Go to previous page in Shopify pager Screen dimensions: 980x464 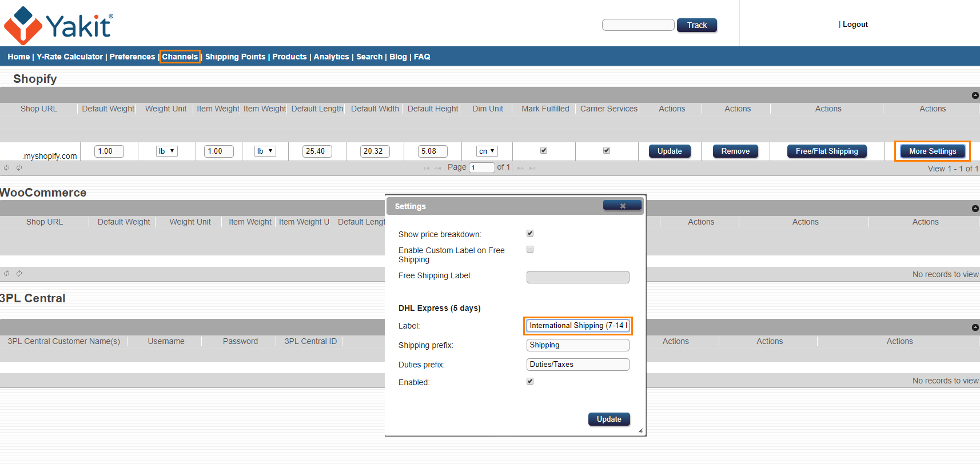tap(438, 168)
